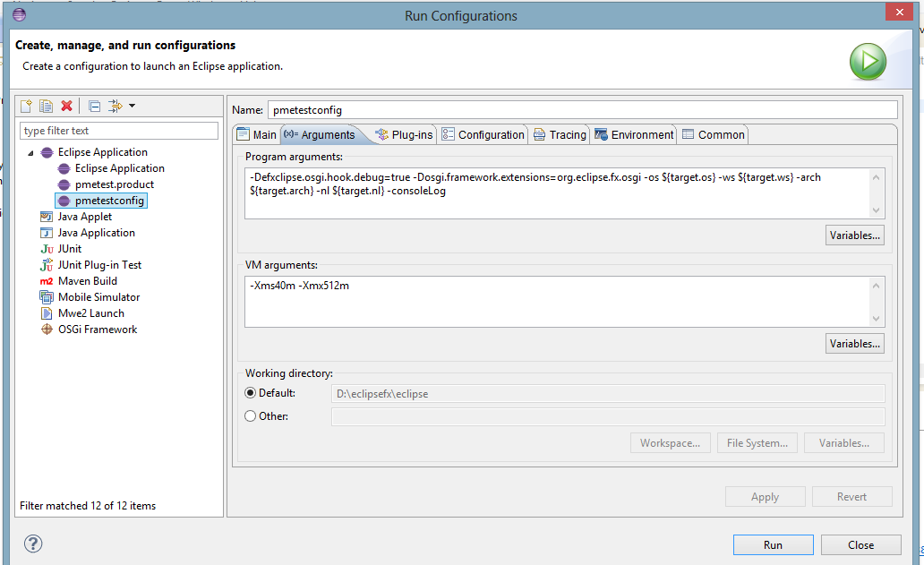Select the Maven Build configuration type
924x565 pixels.
[79, 281]
